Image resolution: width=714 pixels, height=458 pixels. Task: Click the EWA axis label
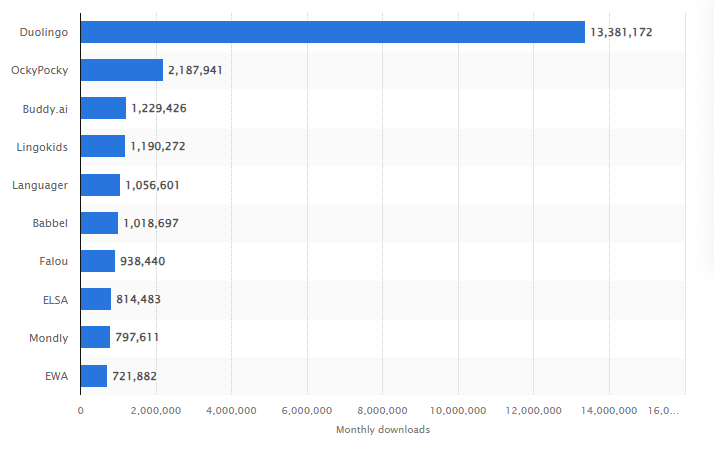pyautogui.click(x=56, y=376)
